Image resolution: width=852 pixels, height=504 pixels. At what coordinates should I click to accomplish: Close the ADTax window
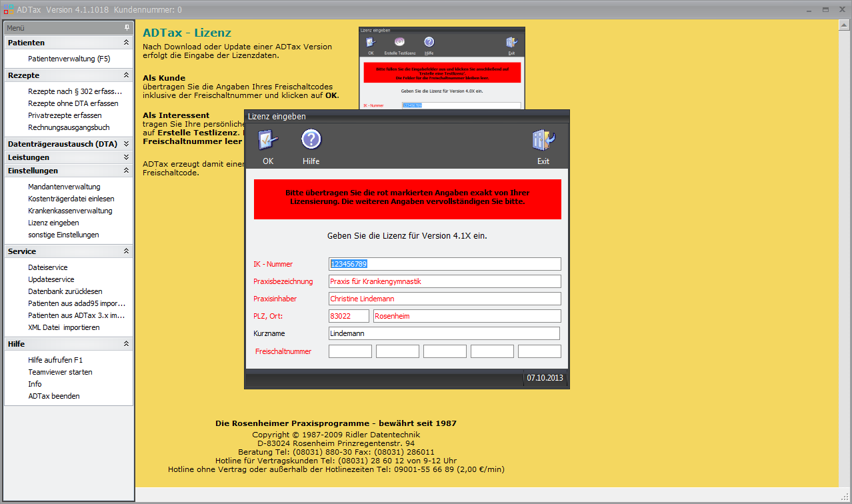pos(841,10)
